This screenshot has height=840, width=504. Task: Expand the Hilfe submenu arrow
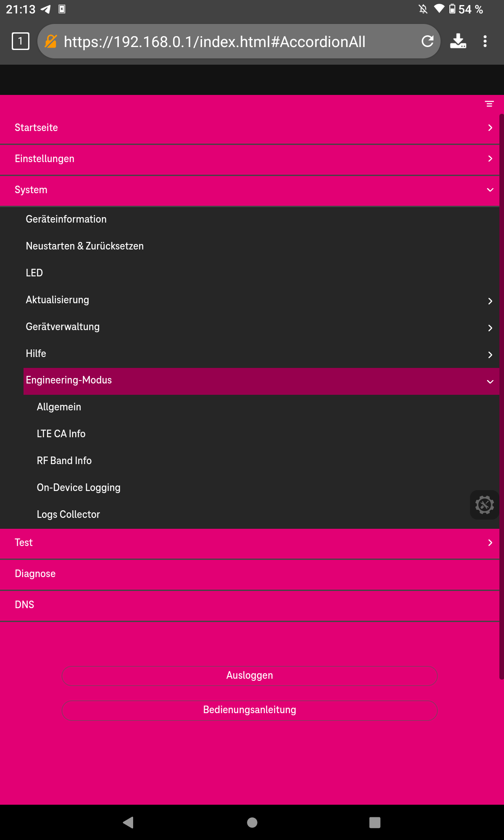(490, 354)
